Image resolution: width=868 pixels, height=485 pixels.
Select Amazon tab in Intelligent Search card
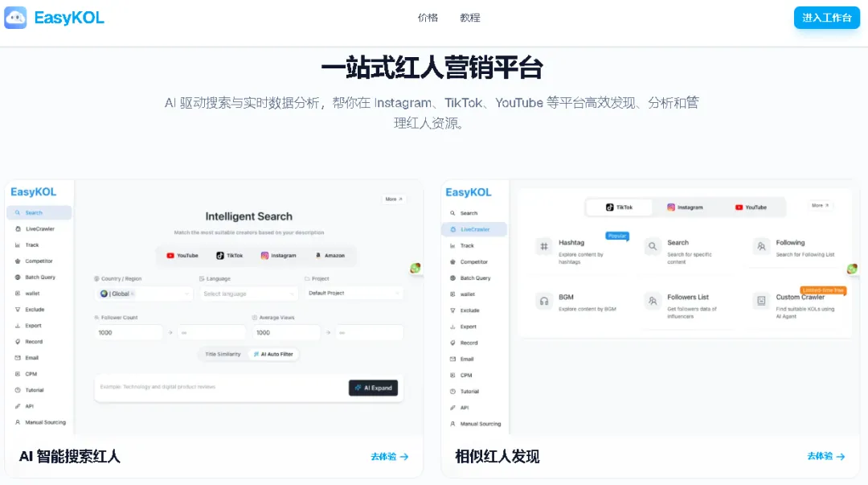pos(330,256)
